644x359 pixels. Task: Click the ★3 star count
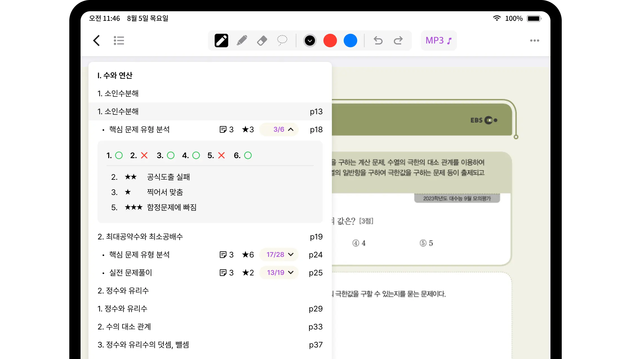(x=248, y=129)
